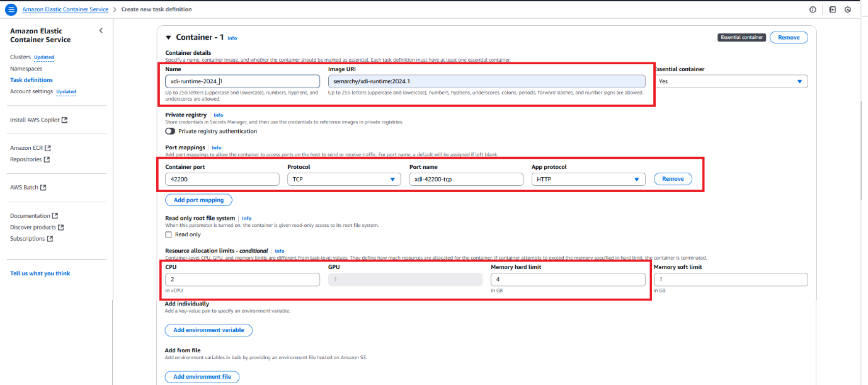Click the CPU input field

pos(243,279)
